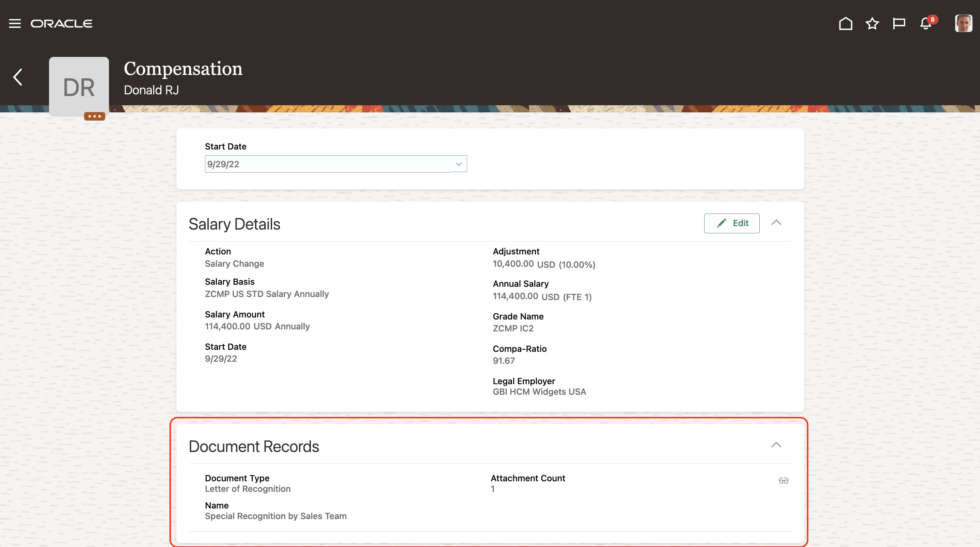This screenshot has width=980, height=547.
Task: Collapse the Salary Details section
Action: point(776,223)
